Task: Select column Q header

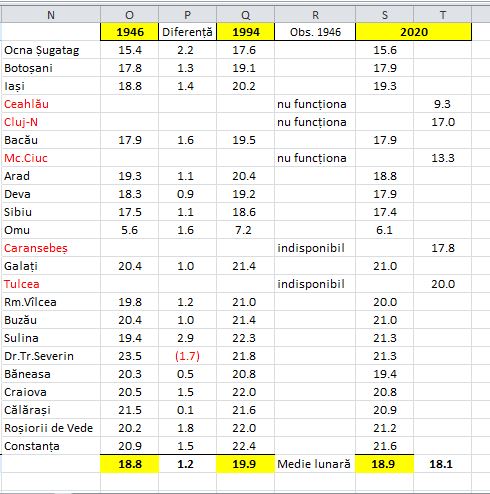Action: 245,15
